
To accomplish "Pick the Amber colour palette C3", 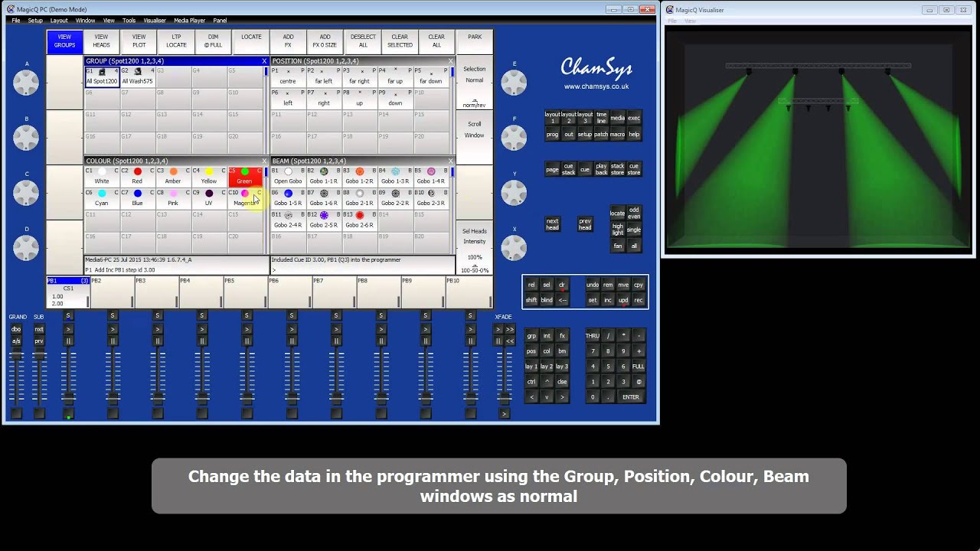I will point(173,177).
